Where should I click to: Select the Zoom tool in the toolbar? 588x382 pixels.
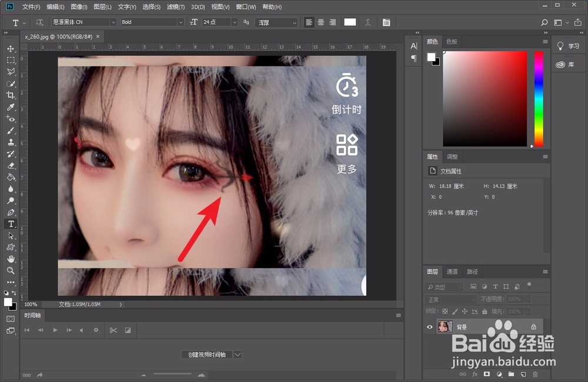tap(10, 271)
